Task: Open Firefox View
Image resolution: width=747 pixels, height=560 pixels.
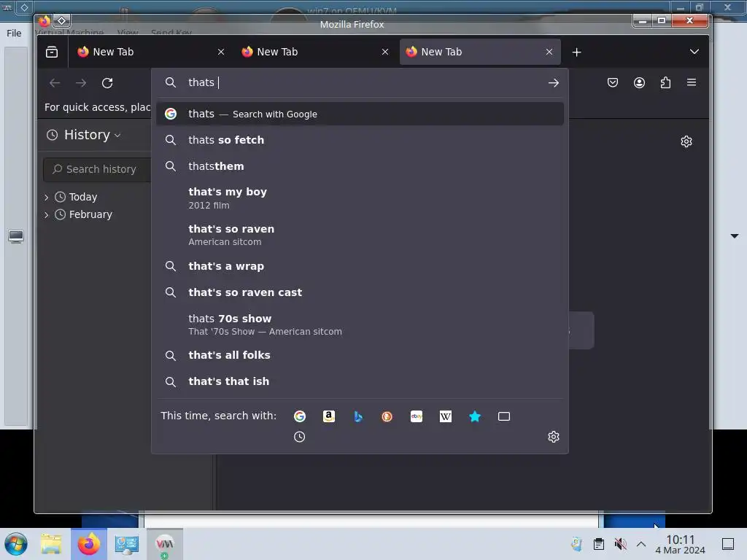Action: tap(52, 52)
